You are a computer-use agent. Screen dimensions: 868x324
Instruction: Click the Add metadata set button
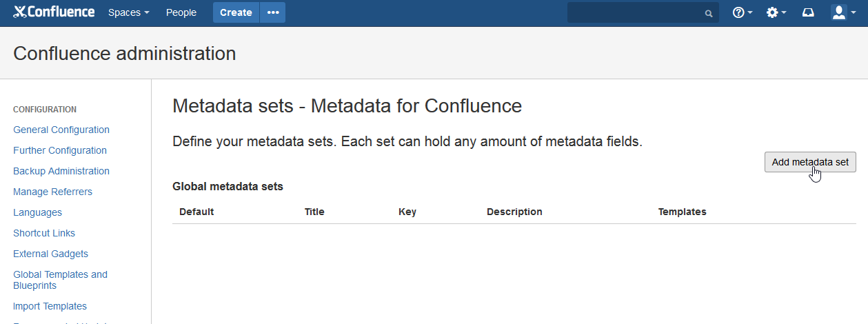click(810, 162)
